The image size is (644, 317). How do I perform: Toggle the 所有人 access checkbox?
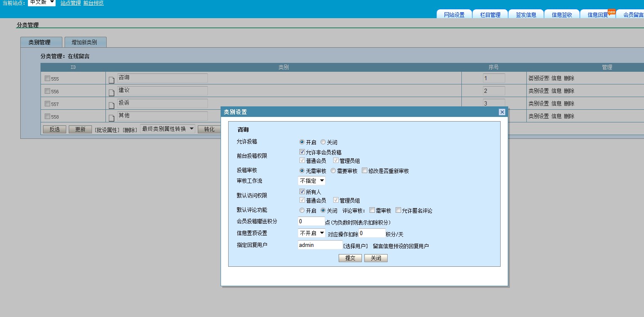pos(302,192)
